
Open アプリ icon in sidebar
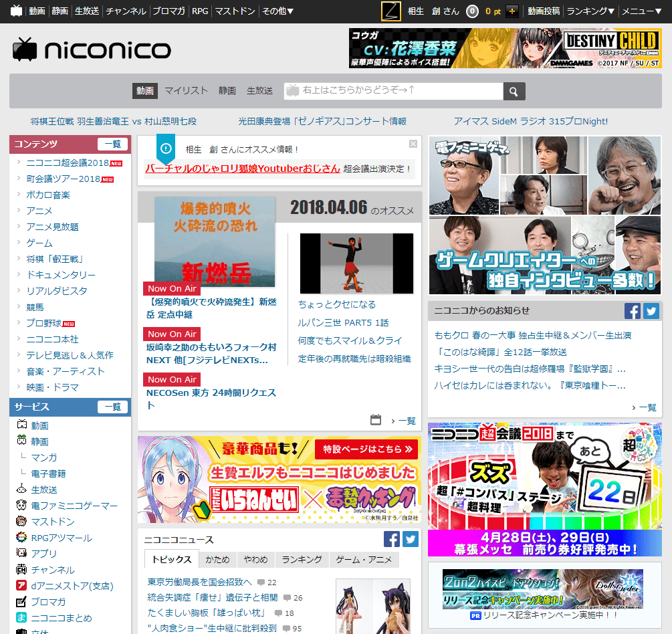click(x=21, y=552)
